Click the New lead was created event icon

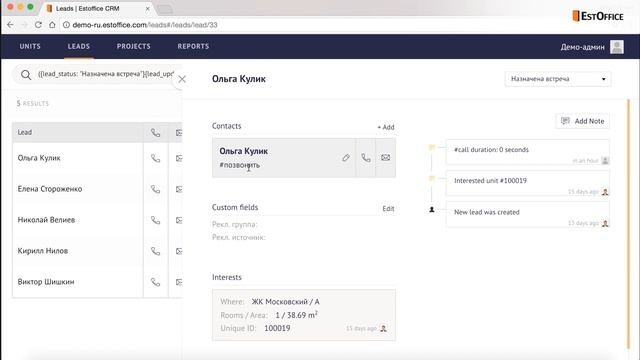[x=432, y=209]
